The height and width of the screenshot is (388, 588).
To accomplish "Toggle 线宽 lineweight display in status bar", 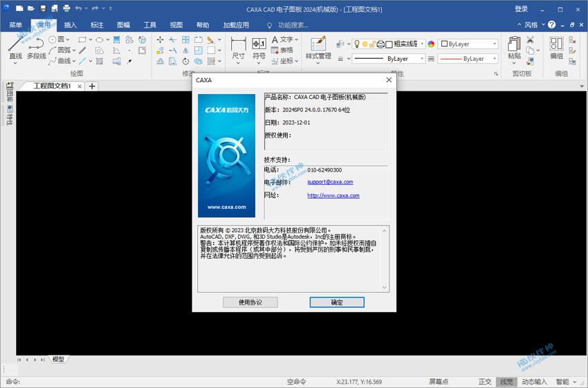I will (506, 382).
